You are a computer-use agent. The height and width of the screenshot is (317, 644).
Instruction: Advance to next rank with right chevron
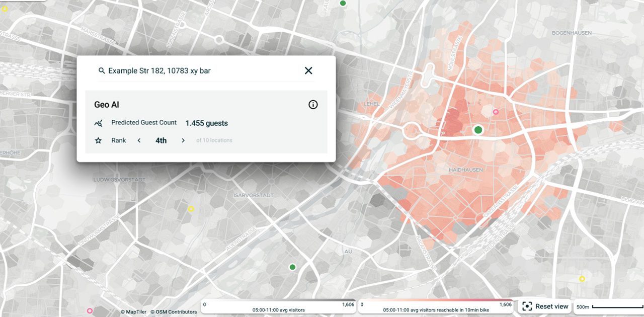(x=183, y=141)
